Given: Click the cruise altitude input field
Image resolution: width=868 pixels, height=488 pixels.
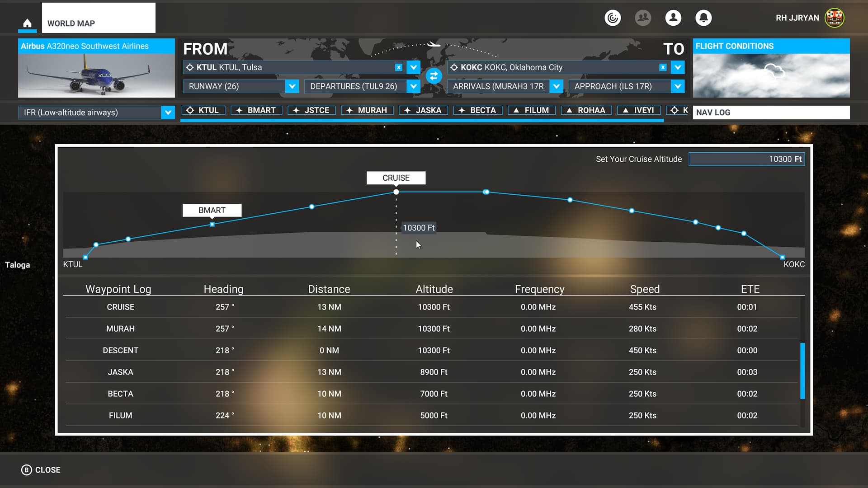Looking at the screenshot, I should point(746,159).
